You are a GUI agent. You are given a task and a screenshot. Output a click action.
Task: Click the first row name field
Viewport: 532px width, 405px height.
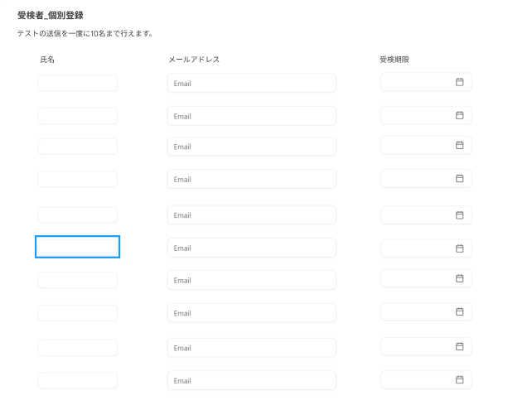coord(77,83)
